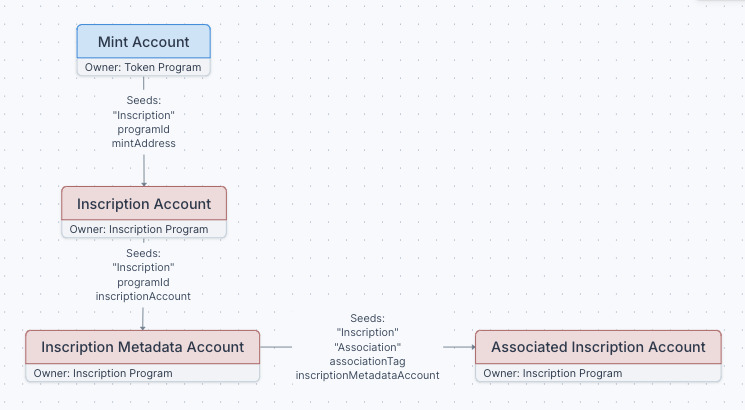
Task: Click "Seeds:" heading directly below Mint Account
Action: point(144,100)
